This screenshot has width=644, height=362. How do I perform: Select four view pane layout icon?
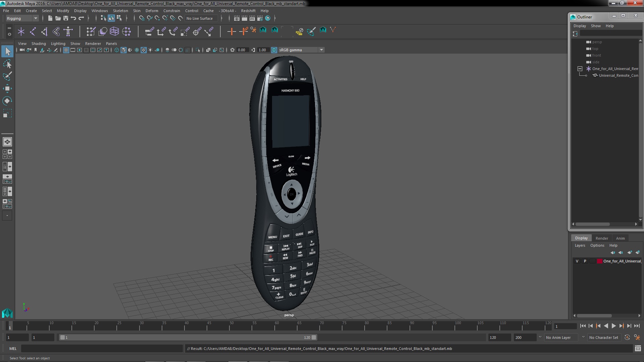[x=7, y=154]
